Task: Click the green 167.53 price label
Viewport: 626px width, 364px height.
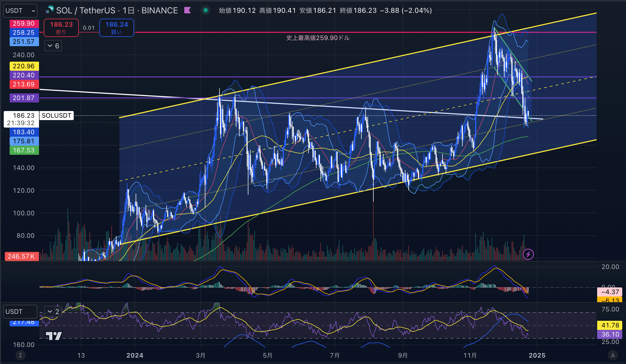Action: coord(24,150)
